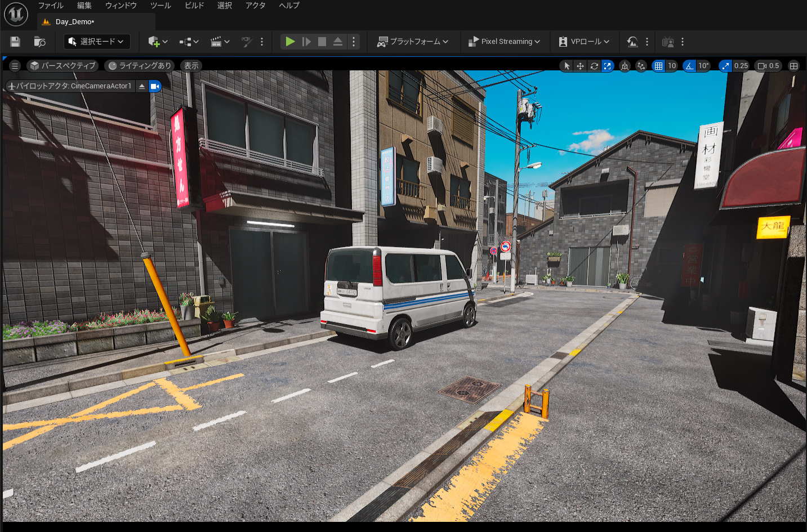Click the Save current level icon

point(15,42)
